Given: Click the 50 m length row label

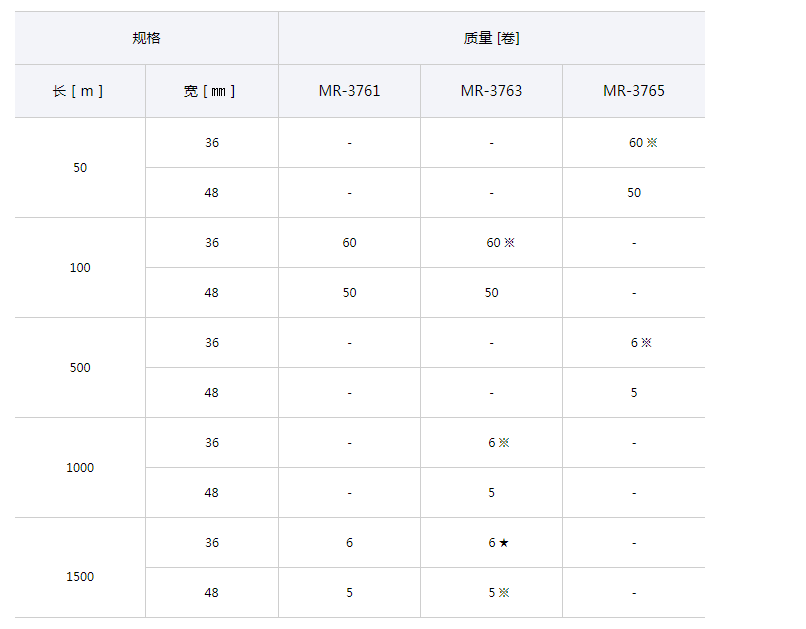Looking at the screenshot, I should [x=80, y=168].
